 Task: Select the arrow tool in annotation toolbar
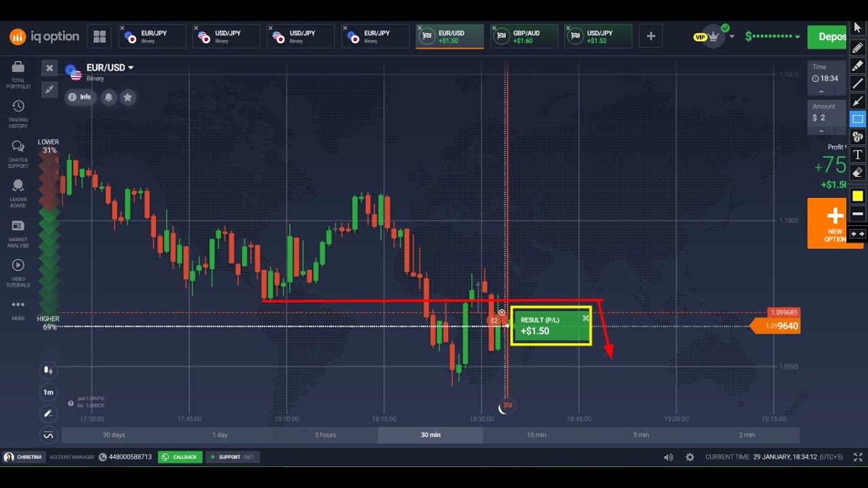point(857,101)
